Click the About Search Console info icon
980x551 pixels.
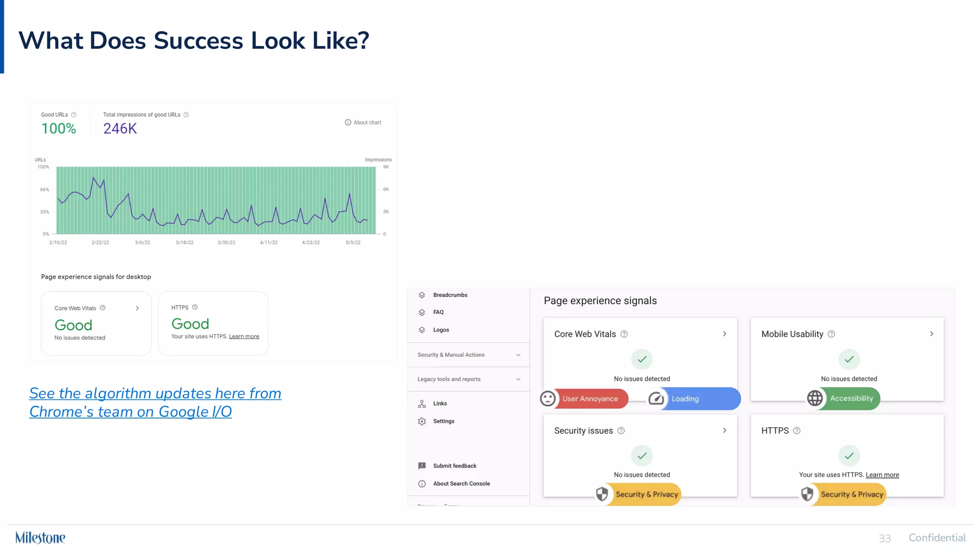point(422,484)
